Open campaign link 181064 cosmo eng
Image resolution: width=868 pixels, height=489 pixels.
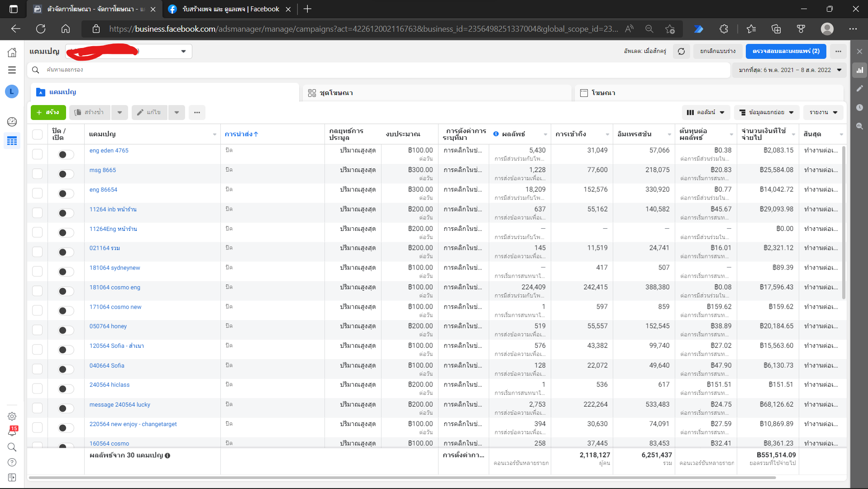pos(114,288)
